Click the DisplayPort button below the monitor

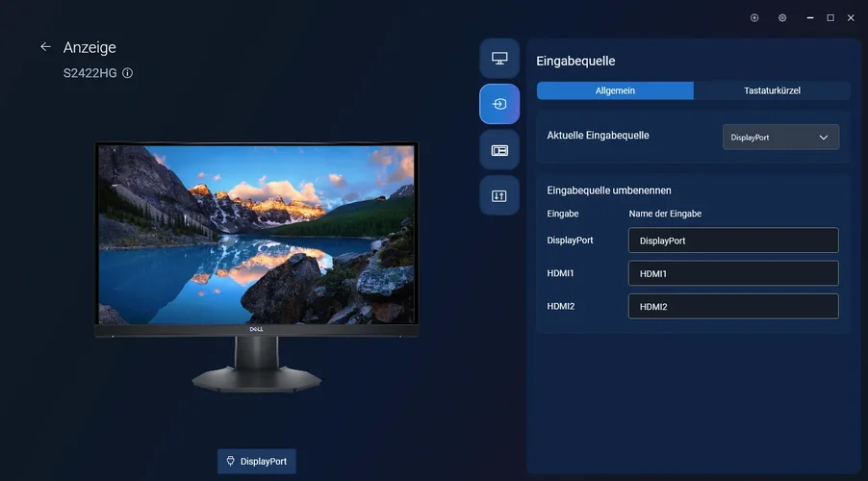(x=256, y=461)
